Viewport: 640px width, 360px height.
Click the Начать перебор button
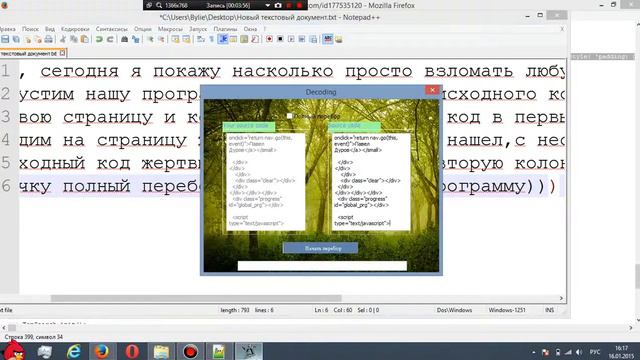[x=320, y=248]
